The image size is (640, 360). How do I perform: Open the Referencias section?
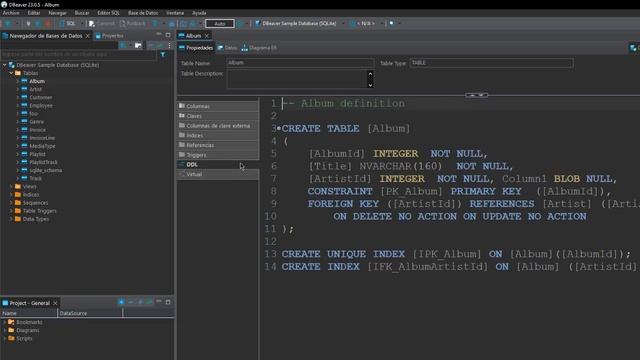click(x=218, y=145)
